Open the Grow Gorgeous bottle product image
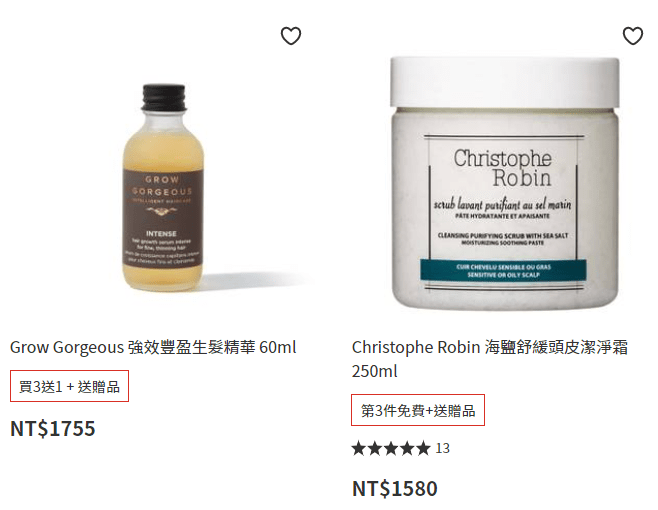The image size is (658, 510). tap(163, 187)
